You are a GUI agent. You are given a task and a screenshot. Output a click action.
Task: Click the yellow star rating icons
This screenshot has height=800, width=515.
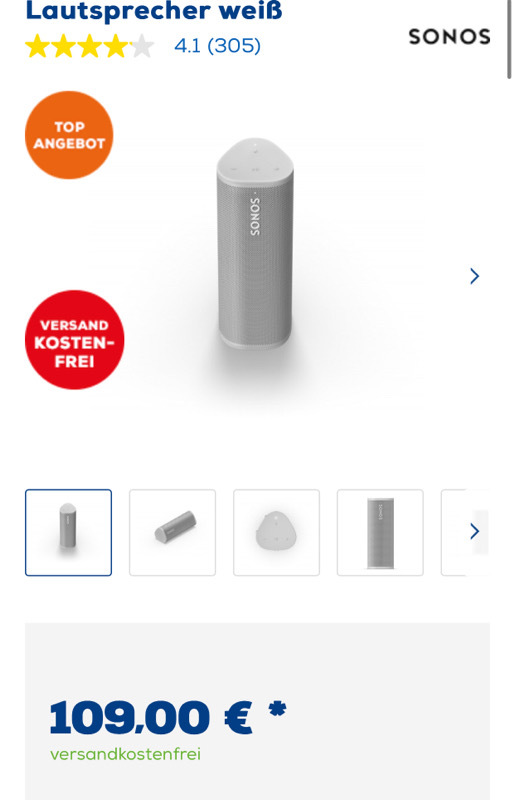(x=90, y=46)
